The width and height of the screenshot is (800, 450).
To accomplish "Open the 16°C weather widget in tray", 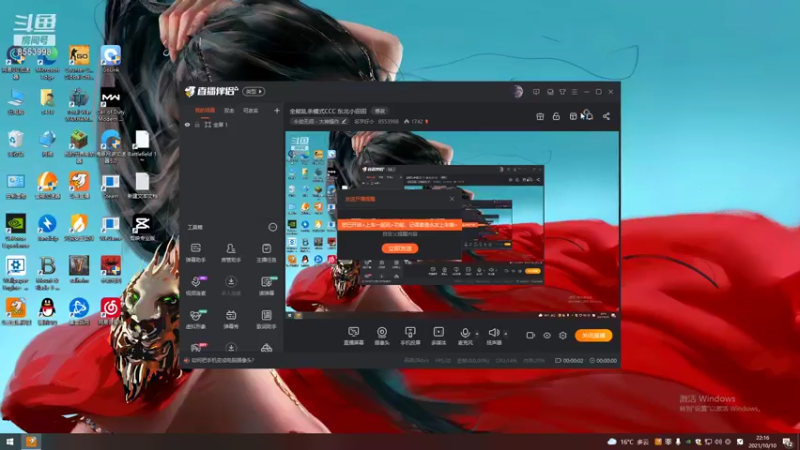I will pyautogui.click(x=628, y=442).
